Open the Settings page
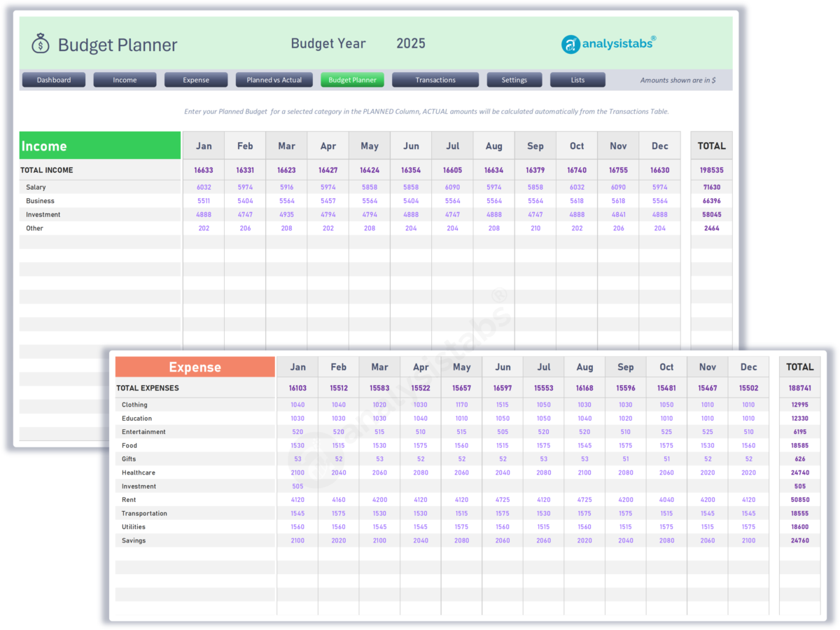 (x=514, y=79)
